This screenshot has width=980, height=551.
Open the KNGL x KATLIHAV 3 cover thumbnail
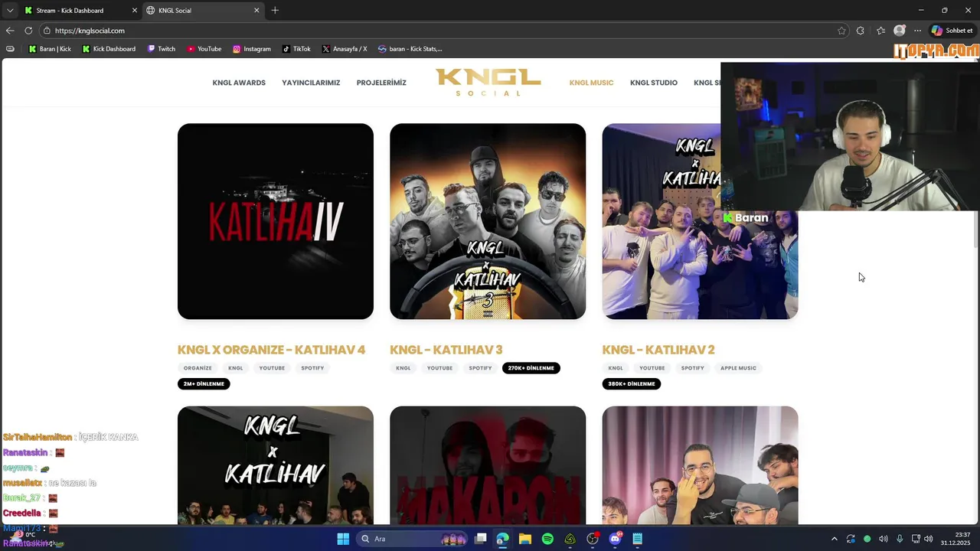(488, 221)
